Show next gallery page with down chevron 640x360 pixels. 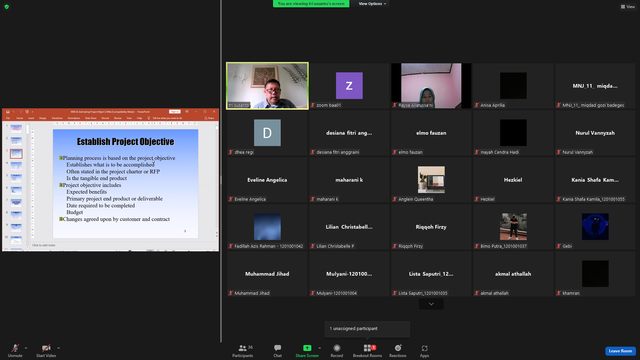(431, 304)
